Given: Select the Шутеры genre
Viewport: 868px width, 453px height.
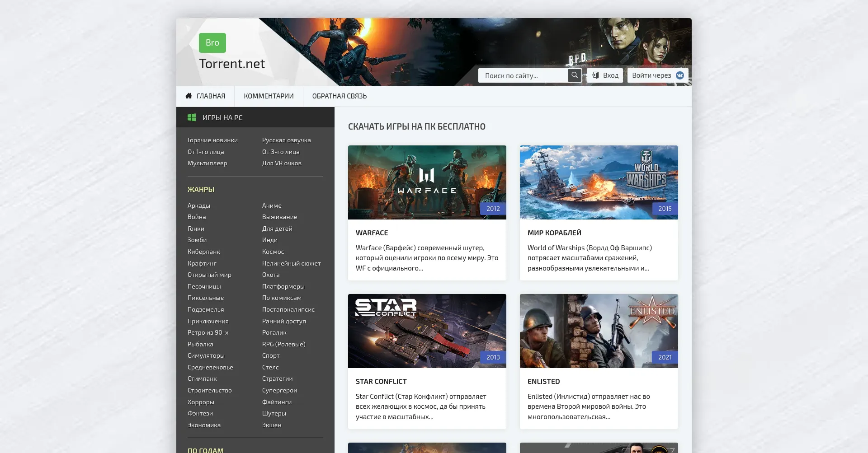Looking at the screenshot, I should [x=274, y=414].
